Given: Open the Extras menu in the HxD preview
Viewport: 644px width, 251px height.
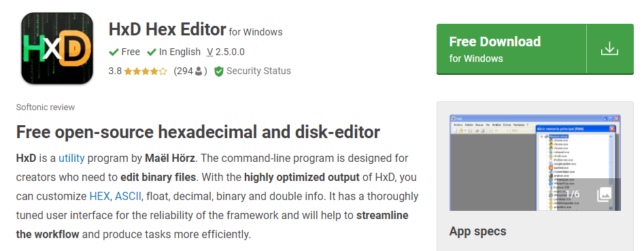Looking at the screenshot, I should (x=507, y=125).
